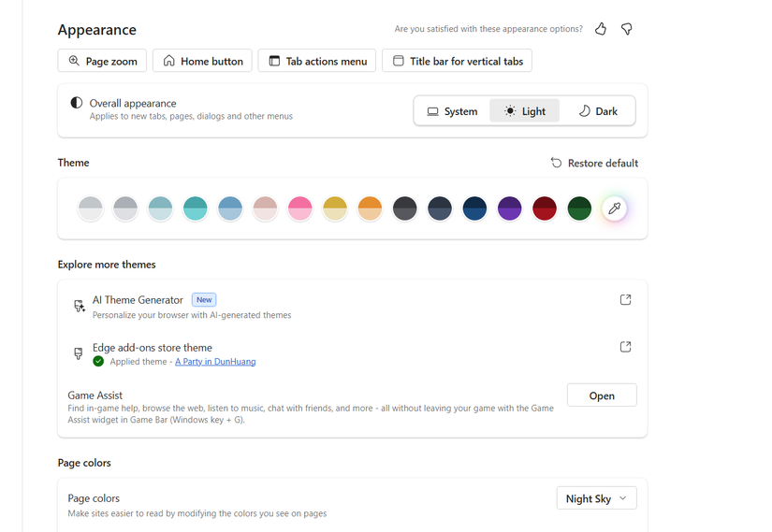The image size is (772, 532).
Task: Expand the Page colors Night Sky dropdown
Action: (x=596, y=498)
